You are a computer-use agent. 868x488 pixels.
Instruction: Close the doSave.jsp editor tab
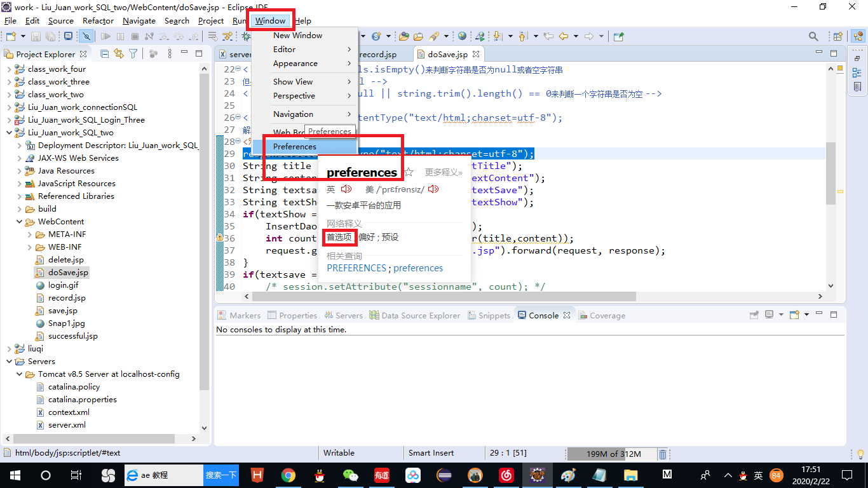pyautogui.click(x=476, y=55)
